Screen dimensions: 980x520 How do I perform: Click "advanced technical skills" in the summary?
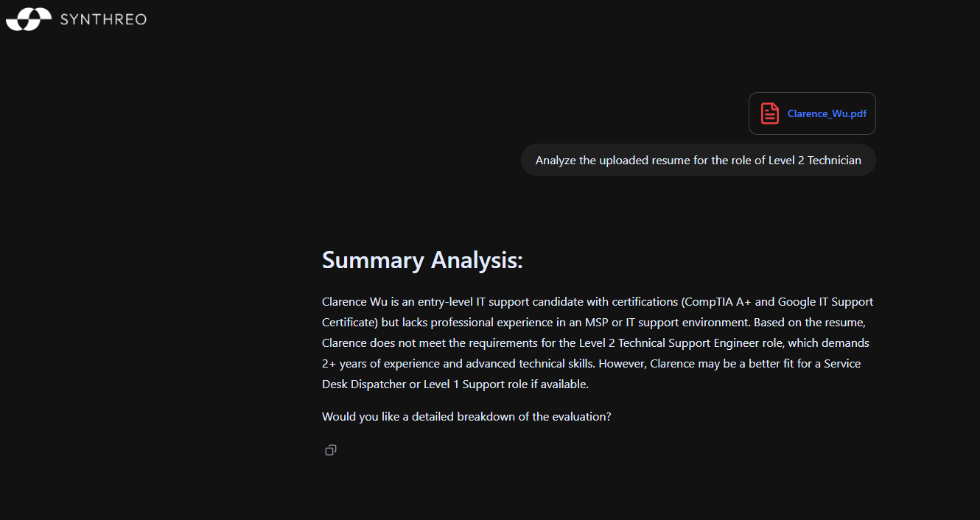coord(531,363)
